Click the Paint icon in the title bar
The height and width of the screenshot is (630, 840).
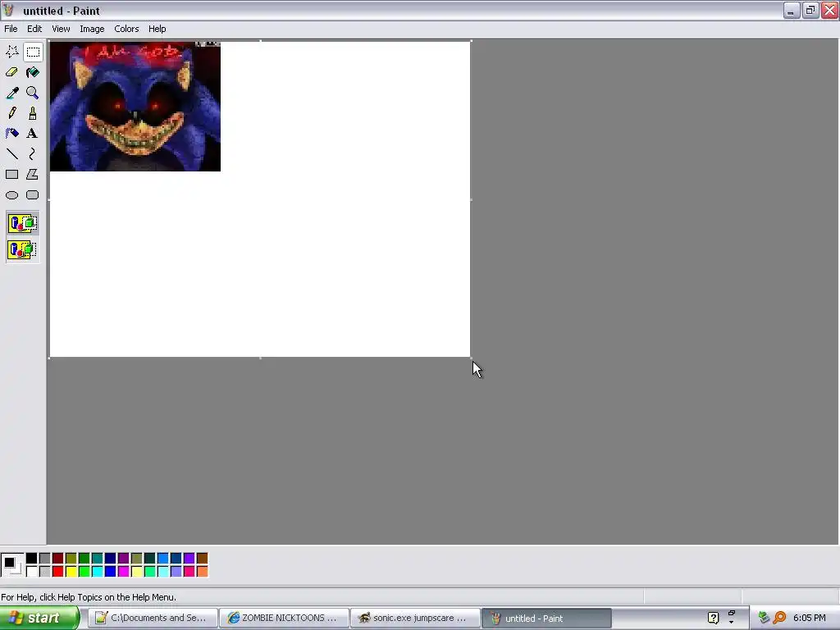(x=8, y=10)
